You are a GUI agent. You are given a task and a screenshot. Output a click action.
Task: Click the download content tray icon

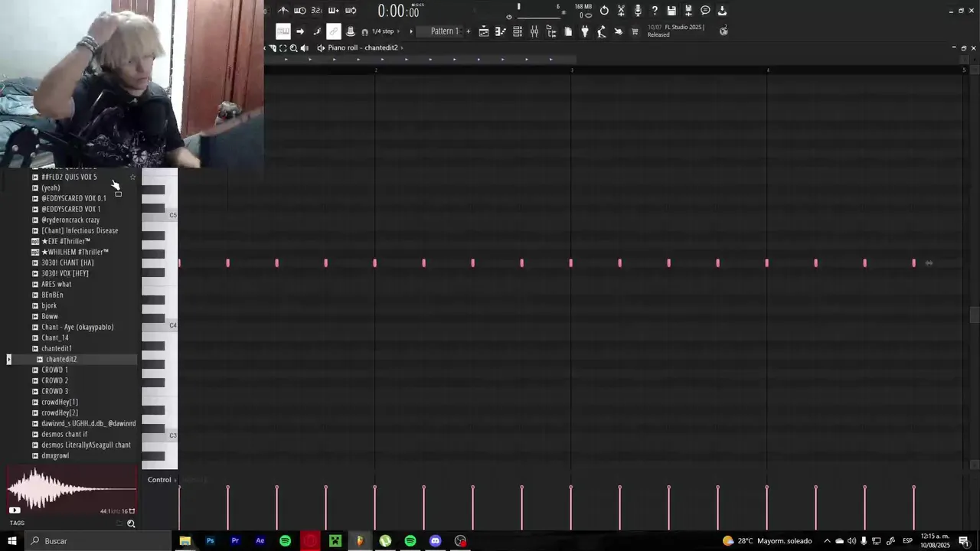point(722,11)
